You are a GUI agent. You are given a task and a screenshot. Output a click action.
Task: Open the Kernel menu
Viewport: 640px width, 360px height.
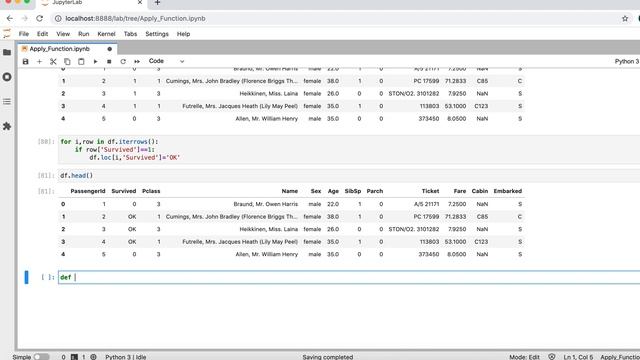click(106, 34)
